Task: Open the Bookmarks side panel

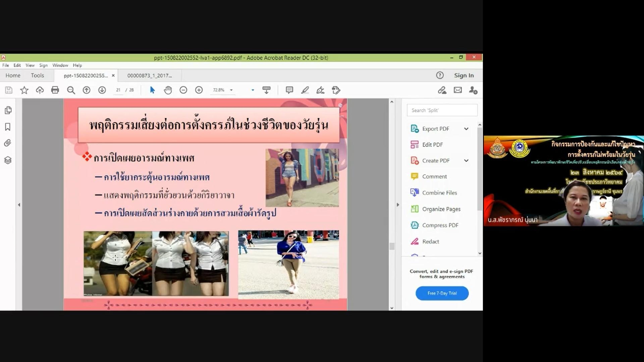Action: (8, 127)
